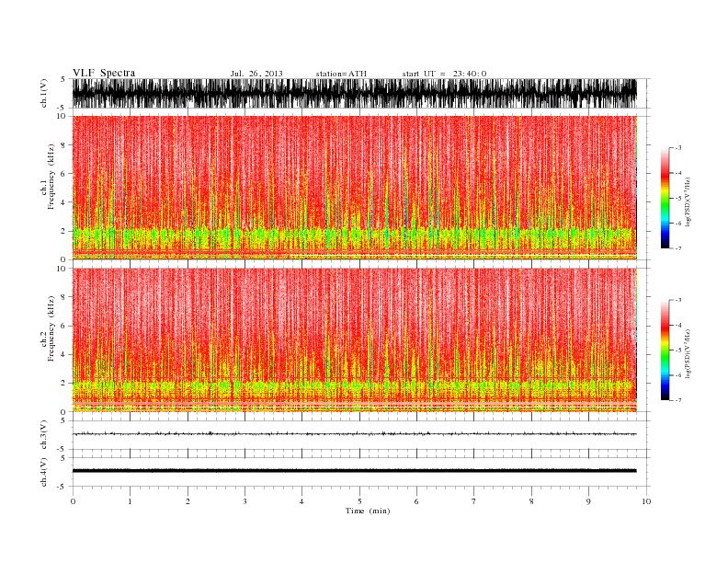Click the time axis tick label '2'
Screen dimensions: 728x563
click(x=188, y=501)
